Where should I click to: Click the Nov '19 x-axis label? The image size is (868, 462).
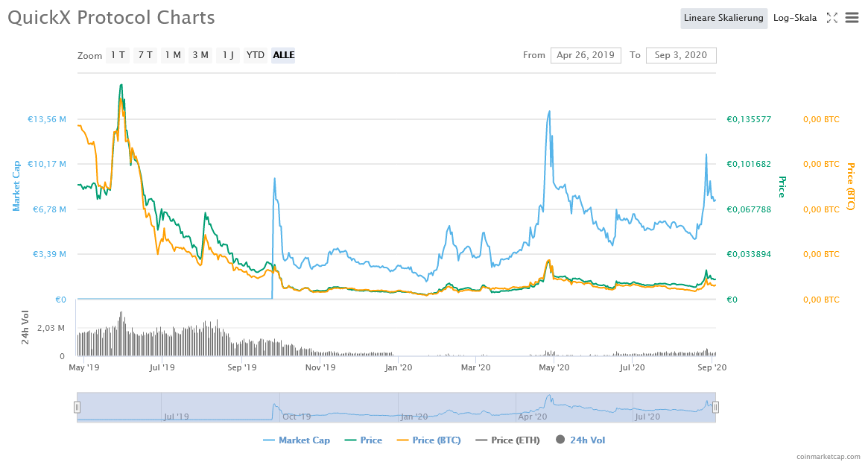[320, 367]
